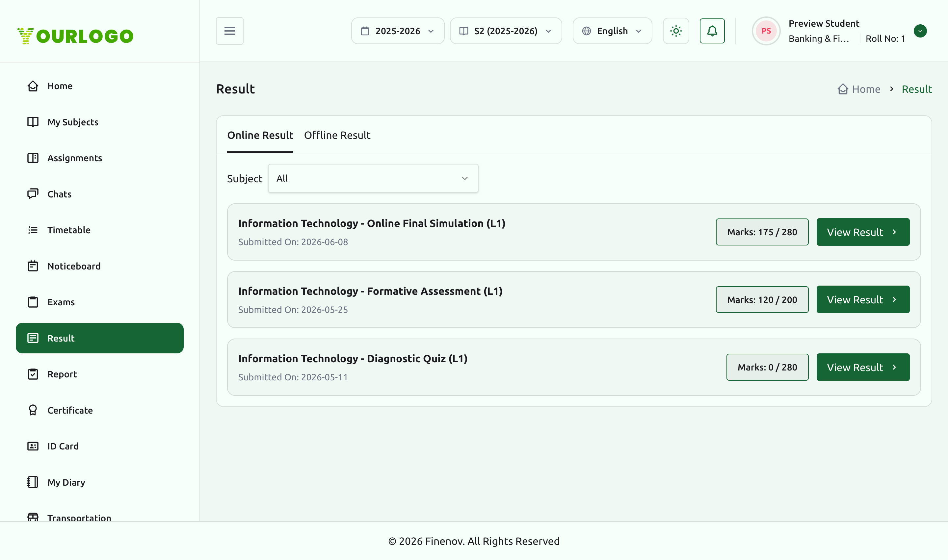Image resolution: width=948 pixels, height=560 pixels.
Task: Click the OURLOGO brand logo
Action: pyautogui.click(x=75, y=36)
